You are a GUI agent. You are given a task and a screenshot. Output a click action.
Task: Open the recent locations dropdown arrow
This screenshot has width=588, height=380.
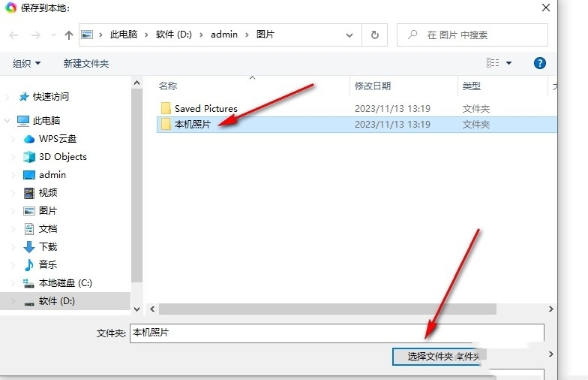(53, 35)
